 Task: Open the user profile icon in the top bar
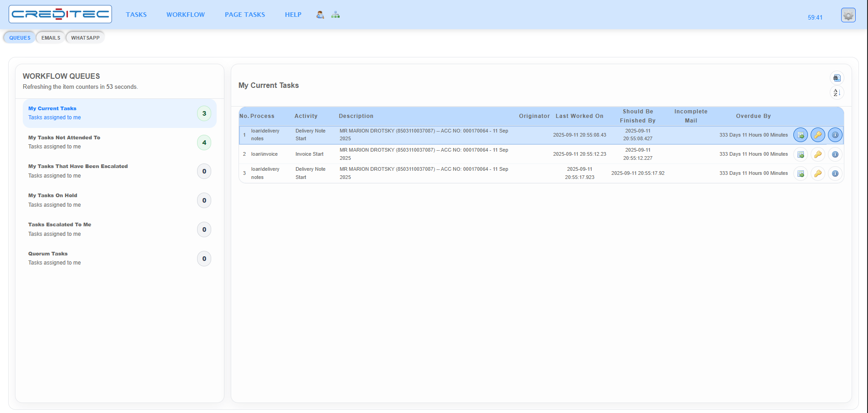coord(320,15)
